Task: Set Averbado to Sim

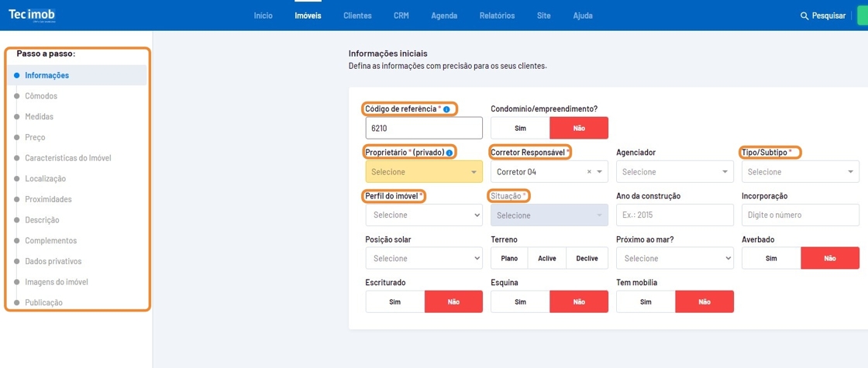Action: pos(771,258)
